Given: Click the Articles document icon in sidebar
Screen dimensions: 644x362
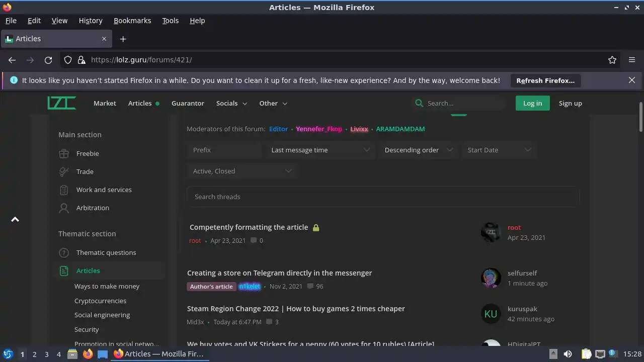Looking at the screenshot, I should [64, 270].
